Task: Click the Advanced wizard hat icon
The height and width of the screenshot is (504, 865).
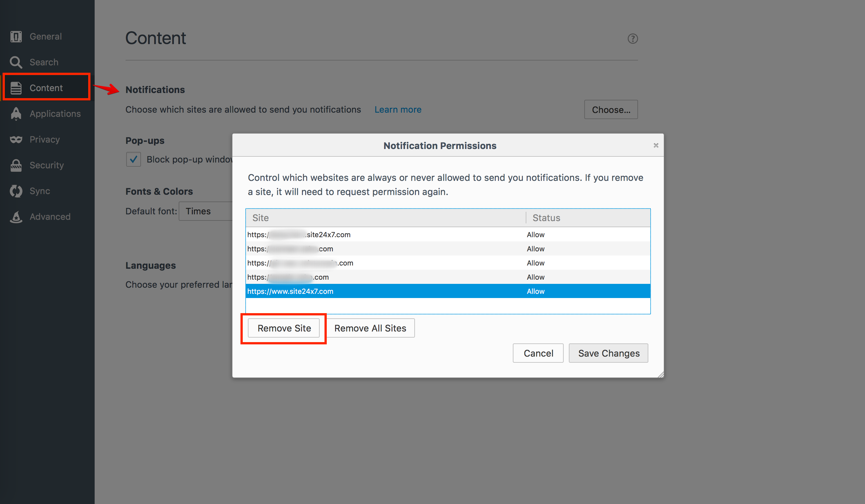Action: 16,217
